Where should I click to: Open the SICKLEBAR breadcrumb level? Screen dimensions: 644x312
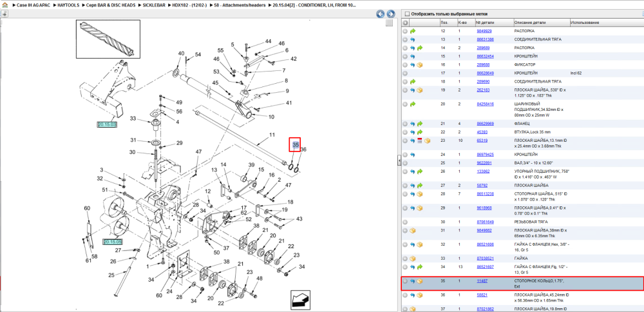(154, 6)
